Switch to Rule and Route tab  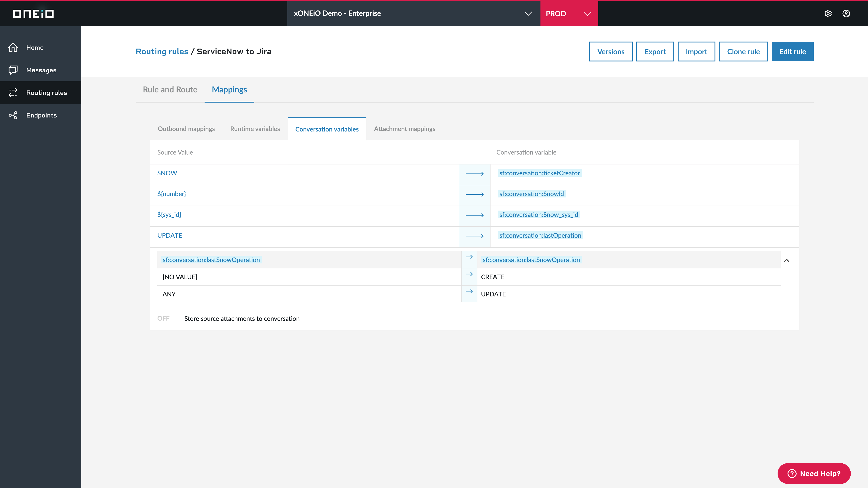[170, 90]
